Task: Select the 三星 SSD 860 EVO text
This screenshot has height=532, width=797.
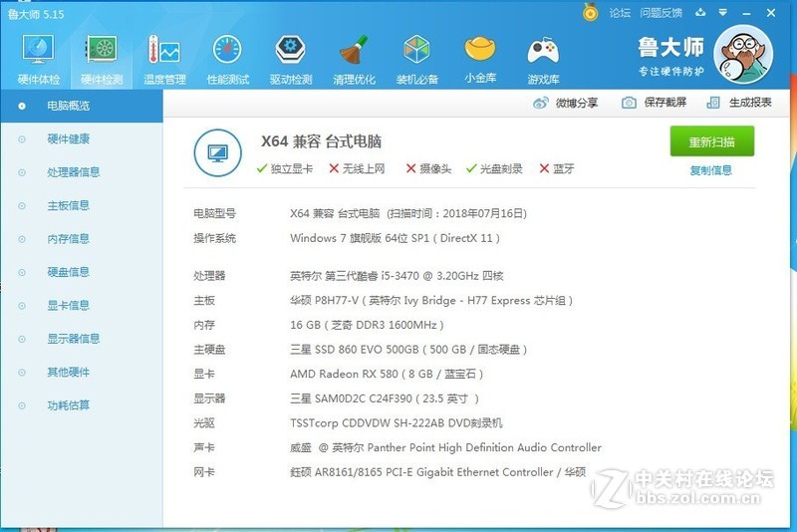Action: 408,350
